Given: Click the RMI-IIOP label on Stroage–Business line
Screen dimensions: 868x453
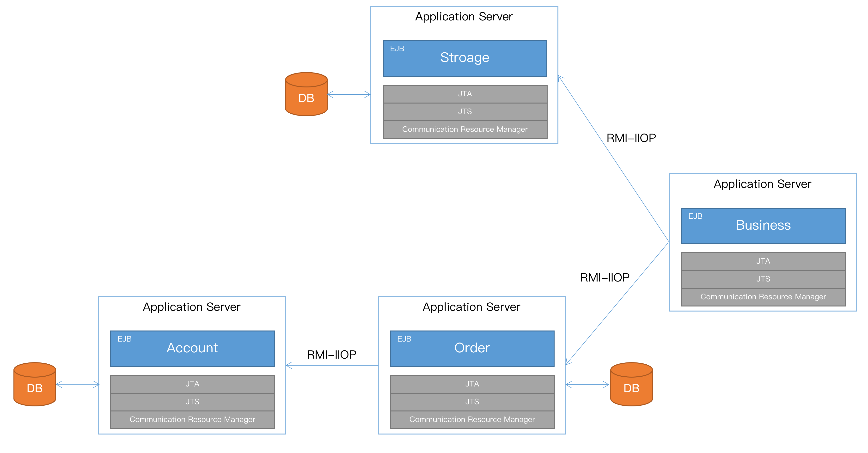Looking at the screenshot, I should pos(631,138).
